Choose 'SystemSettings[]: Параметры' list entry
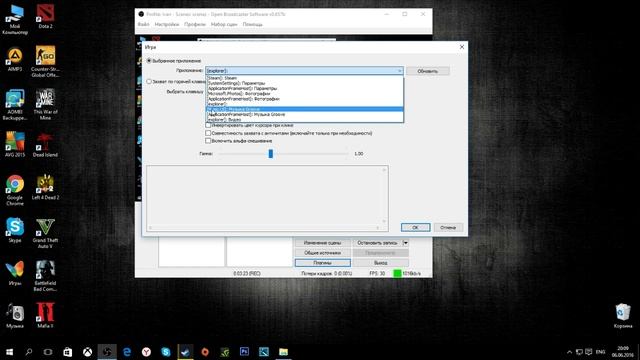The width and height of the screenshot is (640, 360). tap(304, 83)
